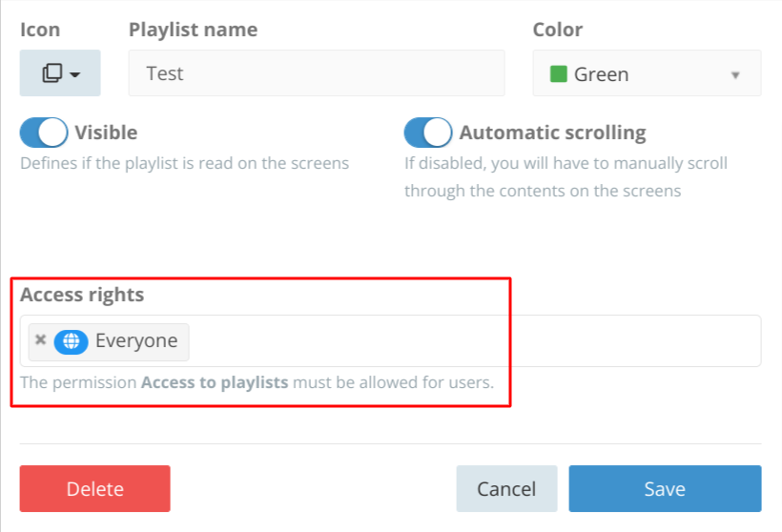Cancel editing the playlist
The width and height of the screenshot is (782, 532).
pyautogui.click(x=506, y=489)
